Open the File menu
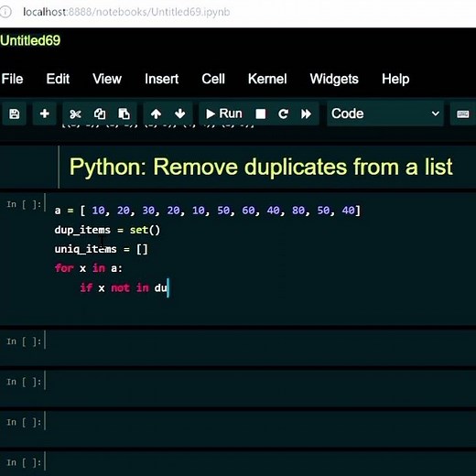This screenshot has width=476, height=476. coord(12,79)
